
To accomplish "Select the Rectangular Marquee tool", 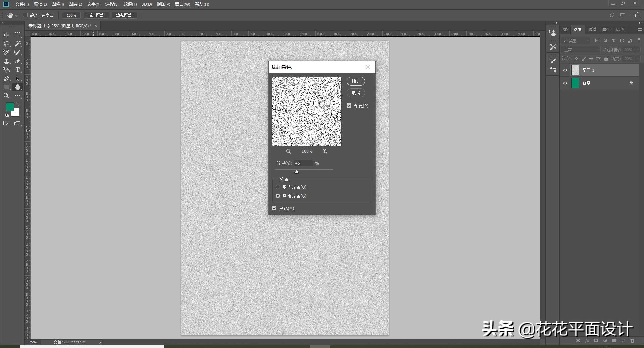I will point(17,35).
